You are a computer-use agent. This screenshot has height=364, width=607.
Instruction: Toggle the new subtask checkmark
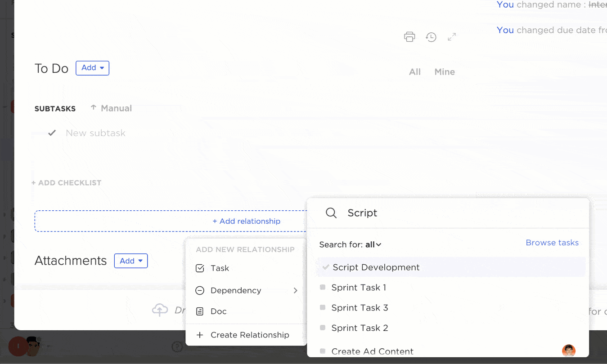52,133
